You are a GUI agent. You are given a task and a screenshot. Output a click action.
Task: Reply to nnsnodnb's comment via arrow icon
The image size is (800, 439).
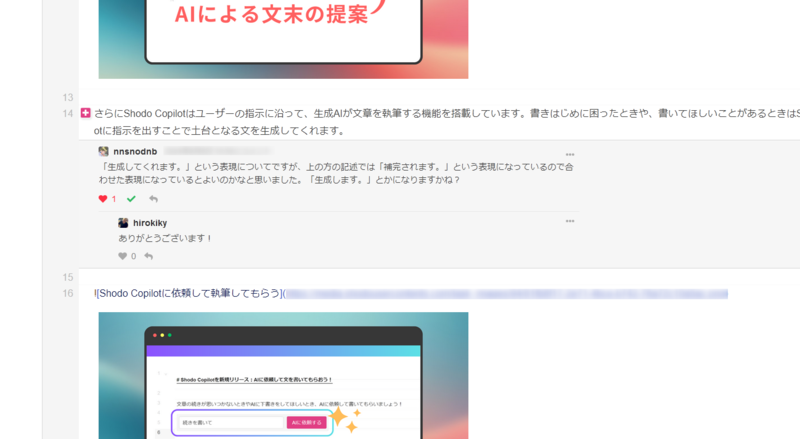click(x=153, y=199)
